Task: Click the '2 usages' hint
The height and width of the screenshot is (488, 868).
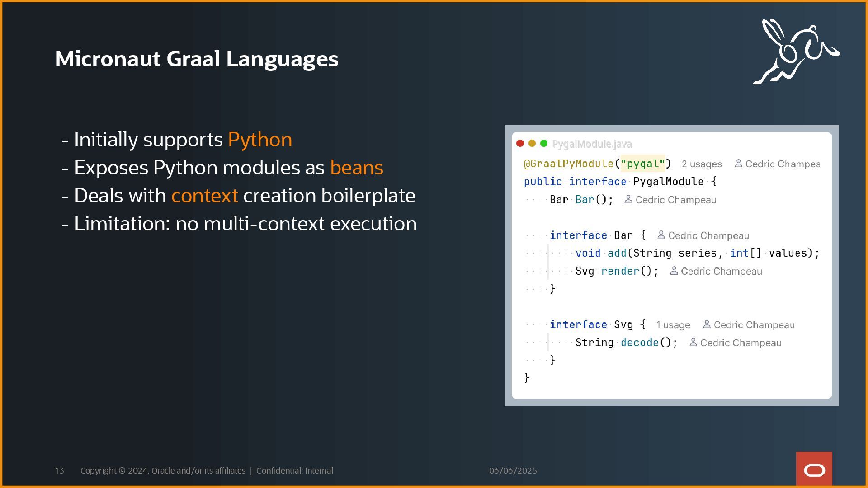Action: (701, 164)
